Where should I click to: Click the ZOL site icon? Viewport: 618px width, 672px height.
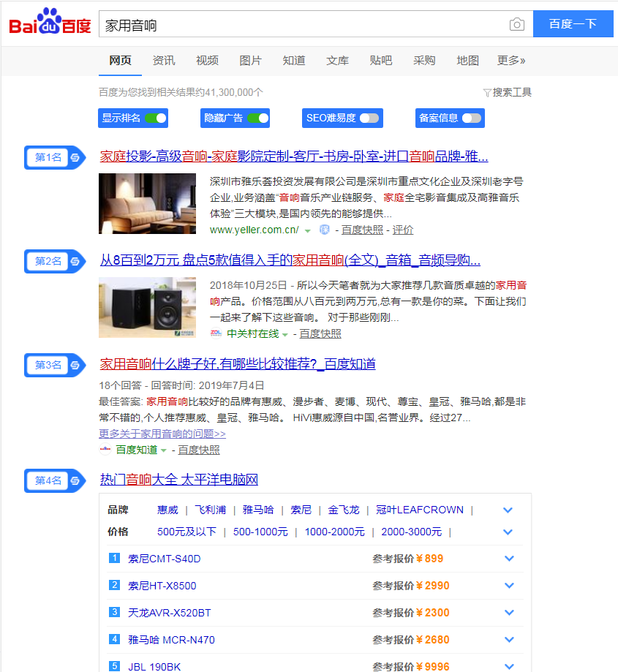coord(216,333)
